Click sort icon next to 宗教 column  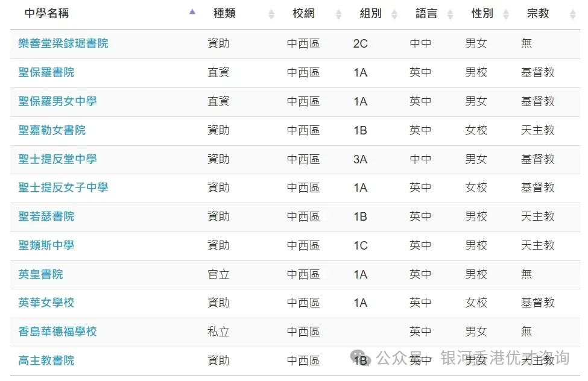coord(573,14)
